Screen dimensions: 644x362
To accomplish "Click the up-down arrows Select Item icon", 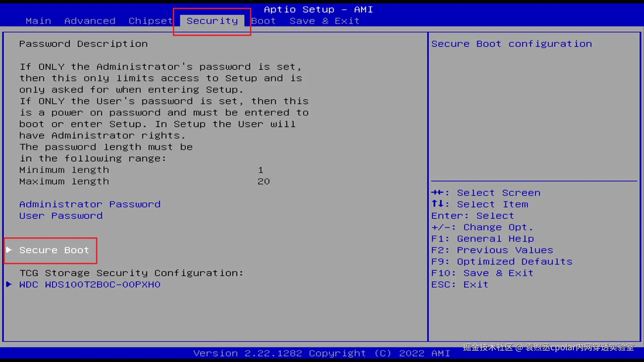I will pyautogui.click(x=437, y=204).
